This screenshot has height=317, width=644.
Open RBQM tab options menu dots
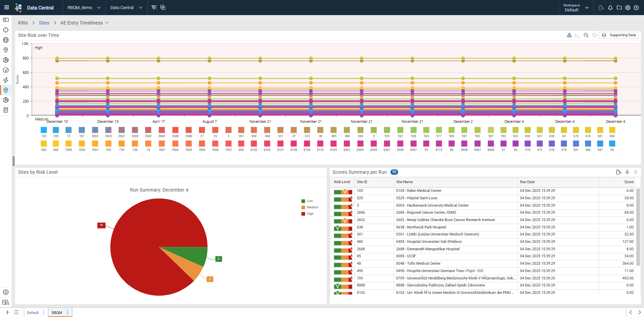(x=68, y=312)
